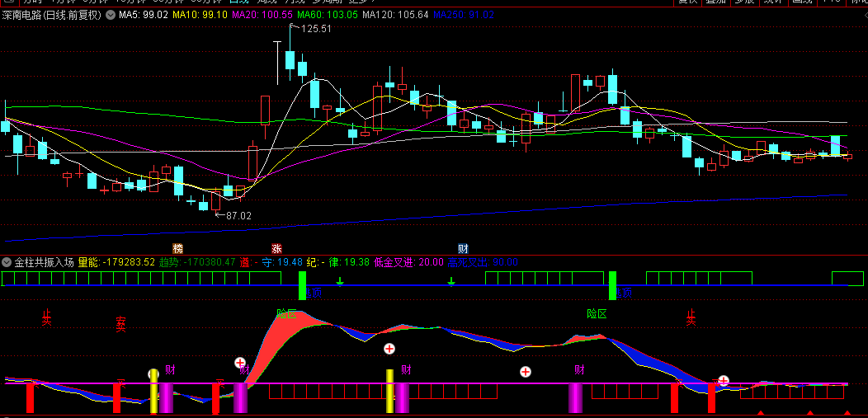Select the magenta MA20: 100.55 label
868x418 pixels.
(x=262, y=16)
